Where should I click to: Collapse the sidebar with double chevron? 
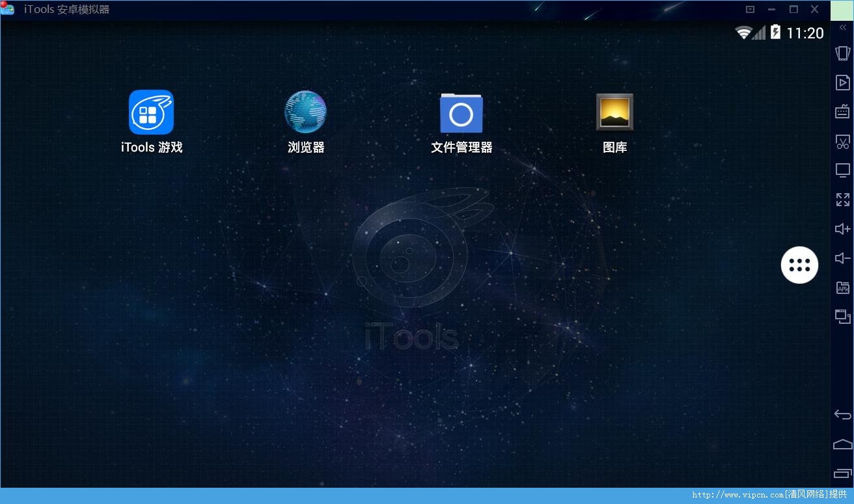point(842,27)
